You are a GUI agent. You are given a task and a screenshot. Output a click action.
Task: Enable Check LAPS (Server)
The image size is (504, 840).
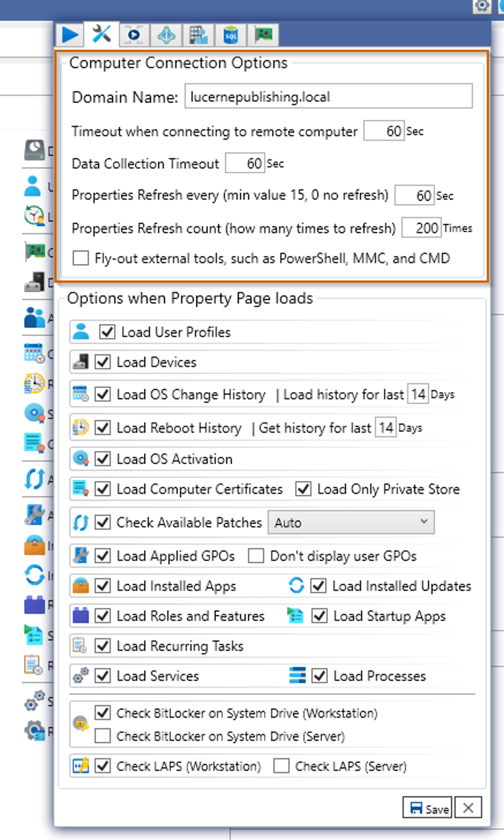pos(282,766)
